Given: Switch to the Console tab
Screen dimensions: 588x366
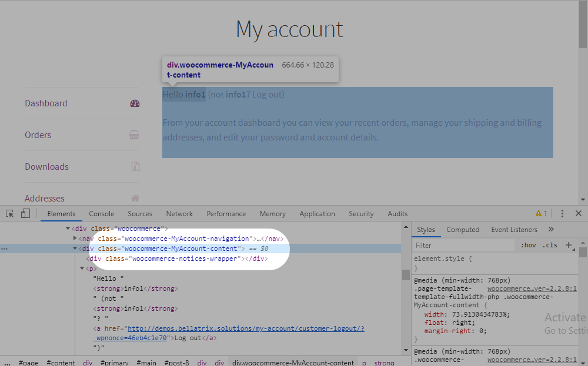Looking at the screenshot, I should (x=101, y=213).
